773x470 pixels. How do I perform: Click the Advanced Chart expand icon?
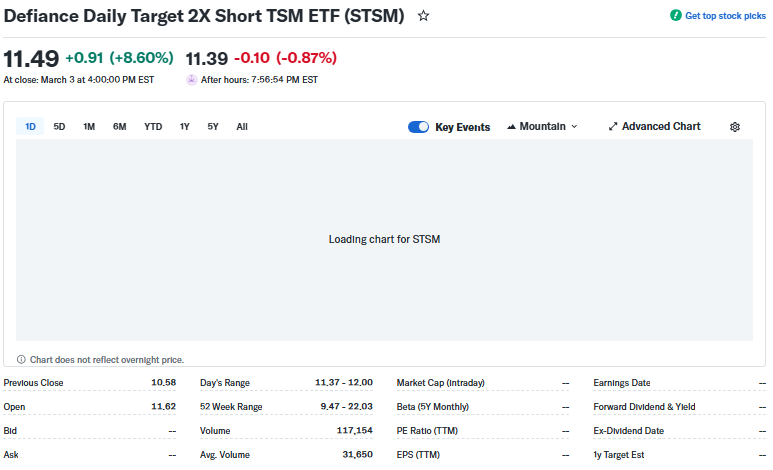click(613, 127)
